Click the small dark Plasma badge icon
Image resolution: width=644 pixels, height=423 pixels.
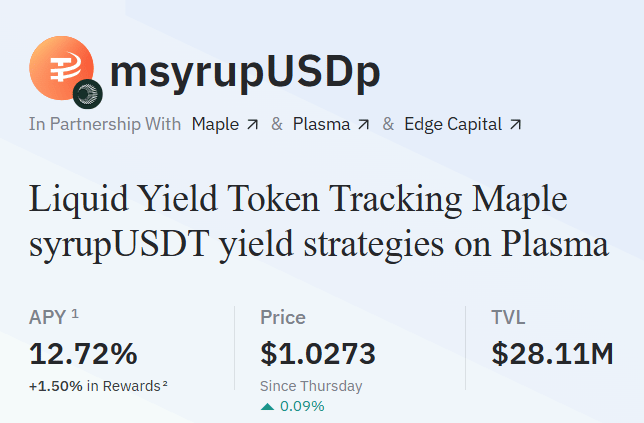pos(88,94)
